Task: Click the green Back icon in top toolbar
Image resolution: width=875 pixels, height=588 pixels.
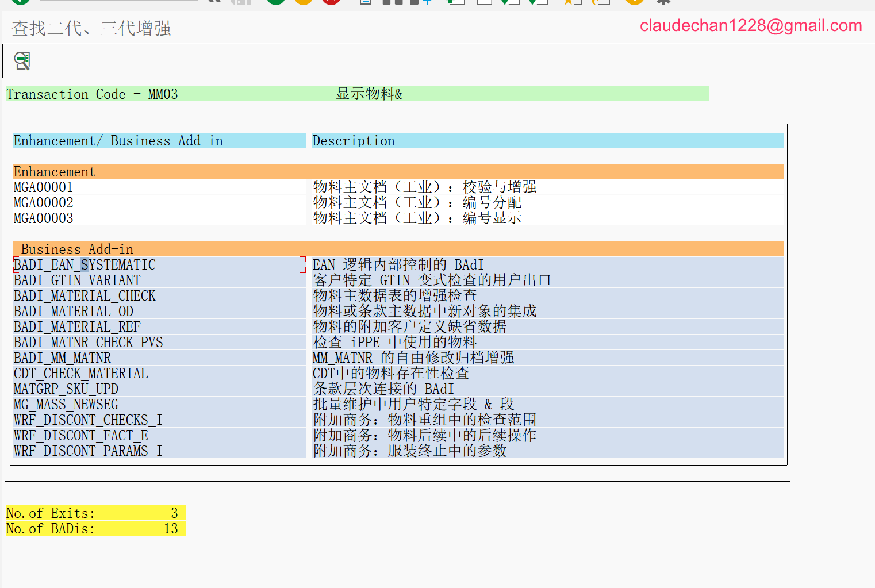Action: click(276, 2)
